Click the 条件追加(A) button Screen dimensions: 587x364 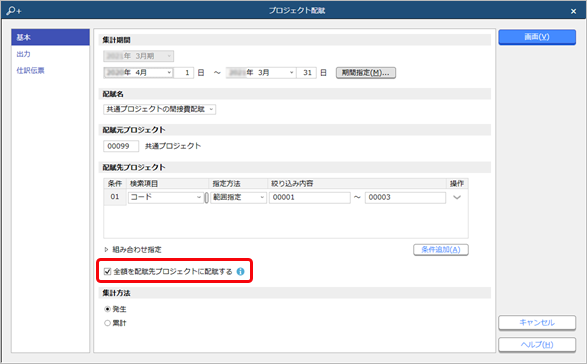(441, 250)
